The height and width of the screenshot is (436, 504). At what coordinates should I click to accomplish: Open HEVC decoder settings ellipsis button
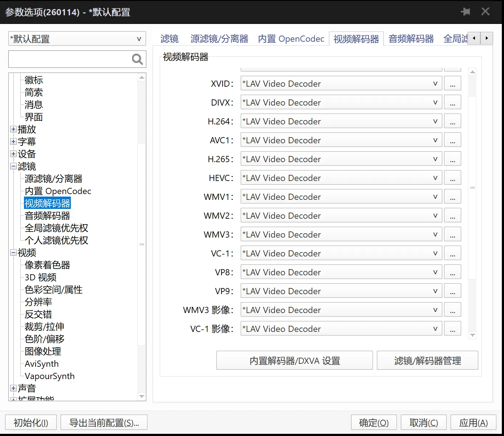pyautogui.click(x=452, y=178)
